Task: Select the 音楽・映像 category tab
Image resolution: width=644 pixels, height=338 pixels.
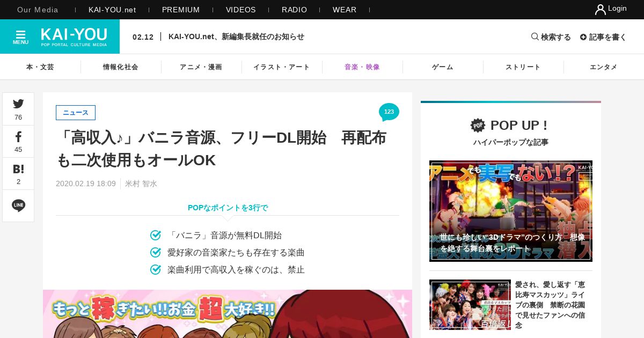Action: (362, 67)
